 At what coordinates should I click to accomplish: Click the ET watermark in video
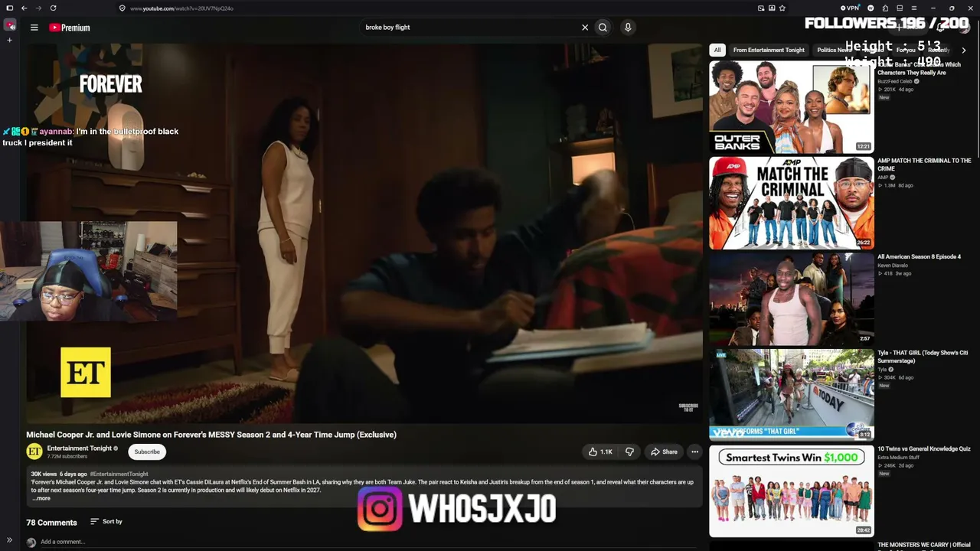point(86,373)
